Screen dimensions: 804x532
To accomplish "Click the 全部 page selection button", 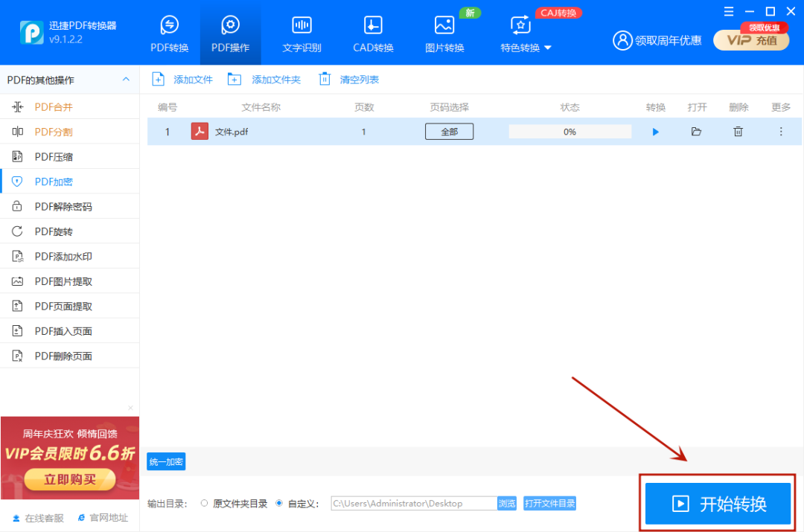I will tap(449, 132).
